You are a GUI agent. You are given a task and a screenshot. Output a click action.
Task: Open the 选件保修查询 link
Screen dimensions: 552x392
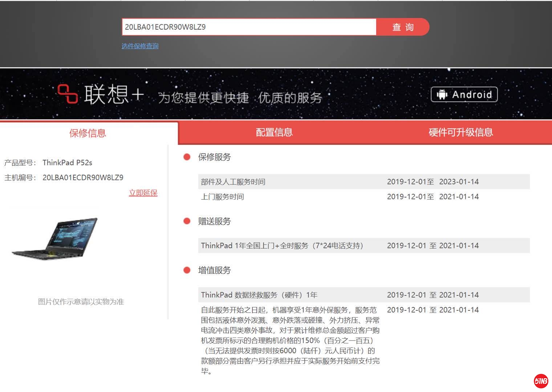click(140, 46)
